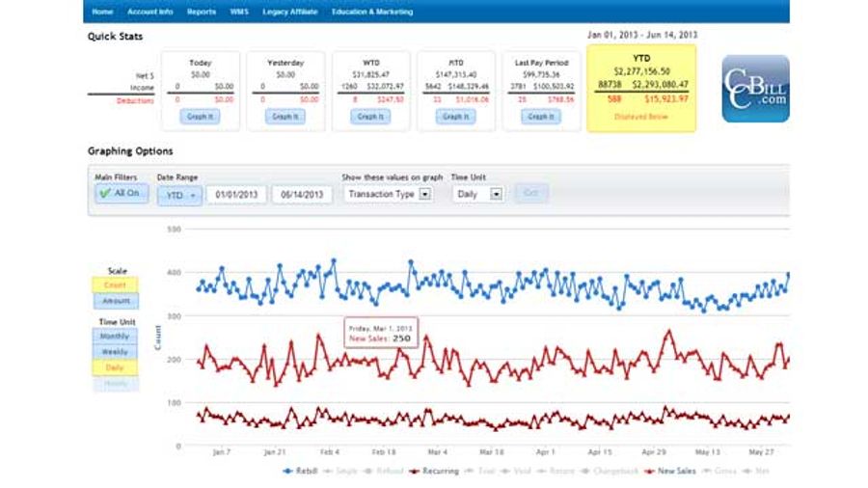This screenshot has height=488, width=868.
Task: Toggle the Chargeback series in legend
Action: pos(610,472)
